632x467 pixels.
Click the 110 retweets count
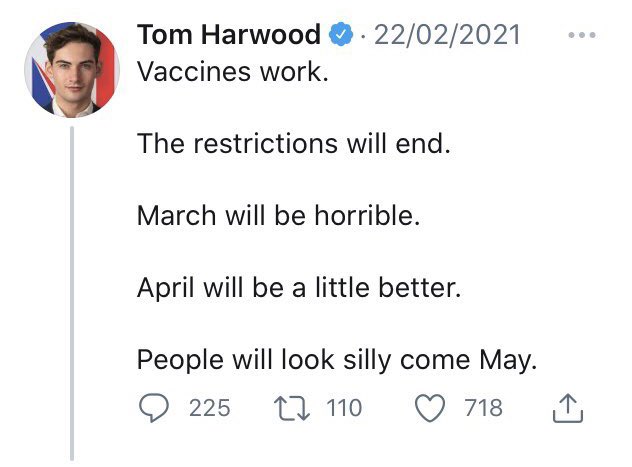coord(343,408)
